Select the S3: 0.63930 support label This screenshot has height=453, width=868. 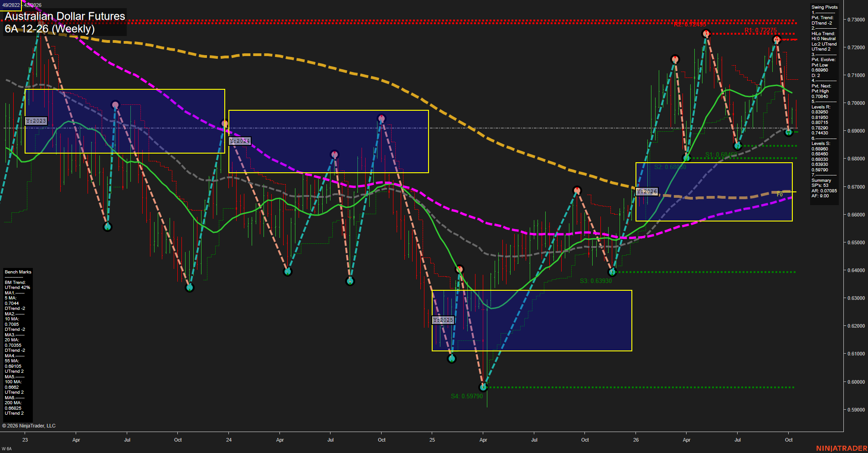596,281
